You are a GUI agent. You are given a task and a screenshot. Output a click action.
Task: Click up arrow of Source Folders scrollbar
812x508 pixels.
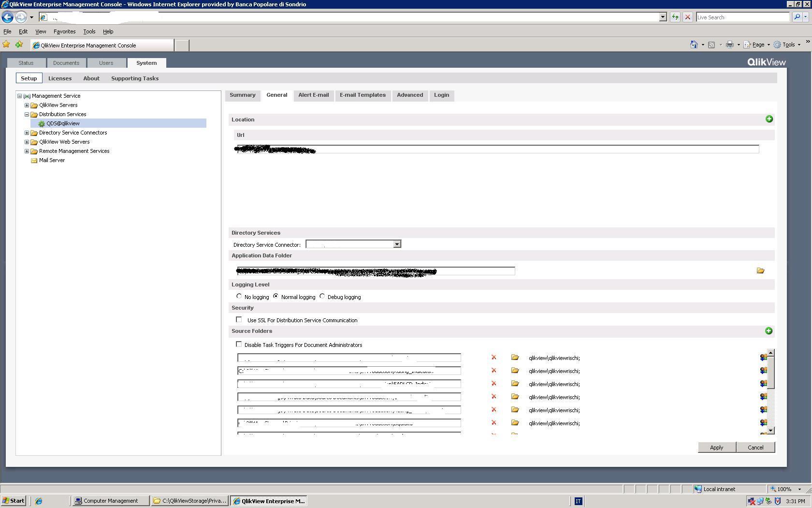click(771, 353)
